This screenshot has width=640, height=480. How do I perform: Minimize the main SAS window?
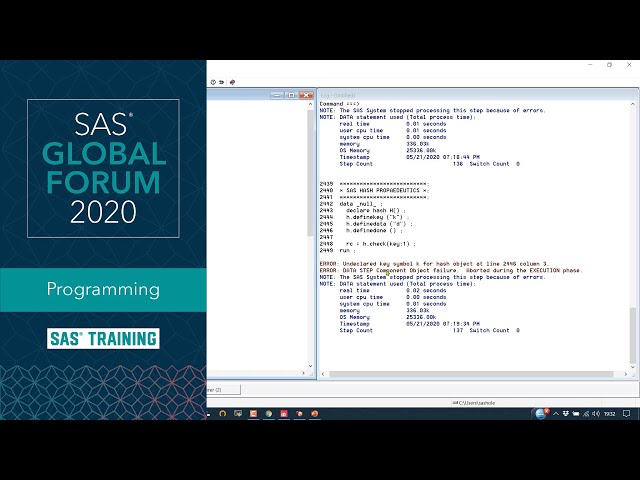(590, 64)
